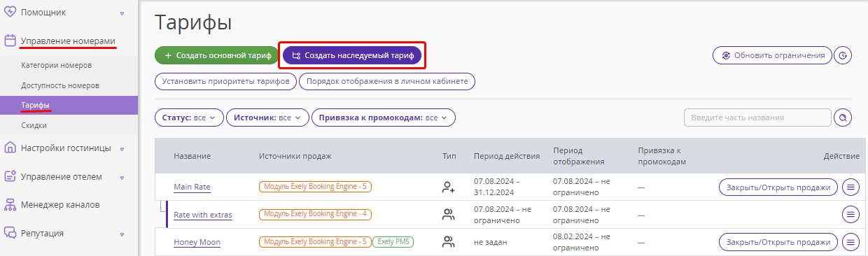This screenshot has height=256, width=868.
Task: Click the guest type icon in Main Rate row
Action: click(x=449, y=187)
